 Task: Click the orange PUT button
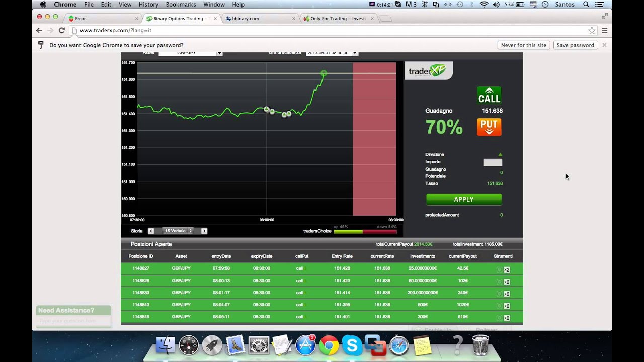[489, 127]
